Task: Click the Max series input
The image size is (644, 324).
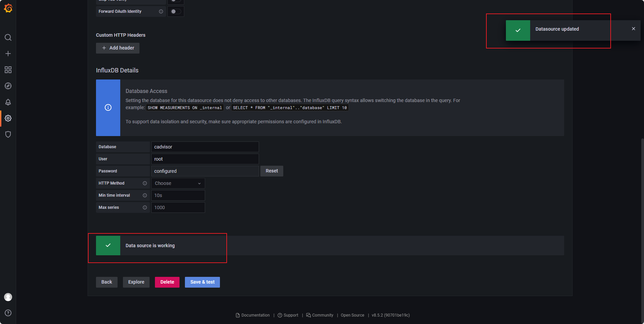Action: tap(178, 207)
